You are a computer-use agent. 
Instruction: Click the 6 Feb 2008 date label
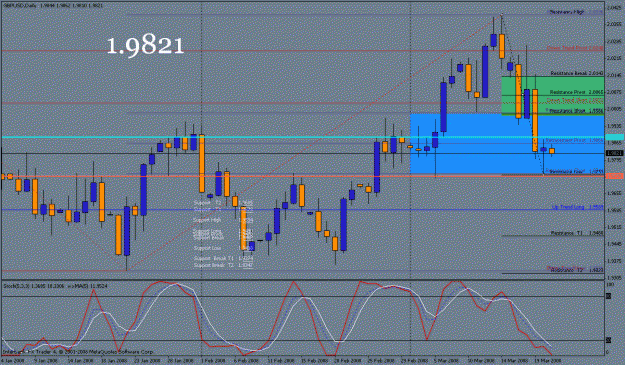click(x=245, y=360)
